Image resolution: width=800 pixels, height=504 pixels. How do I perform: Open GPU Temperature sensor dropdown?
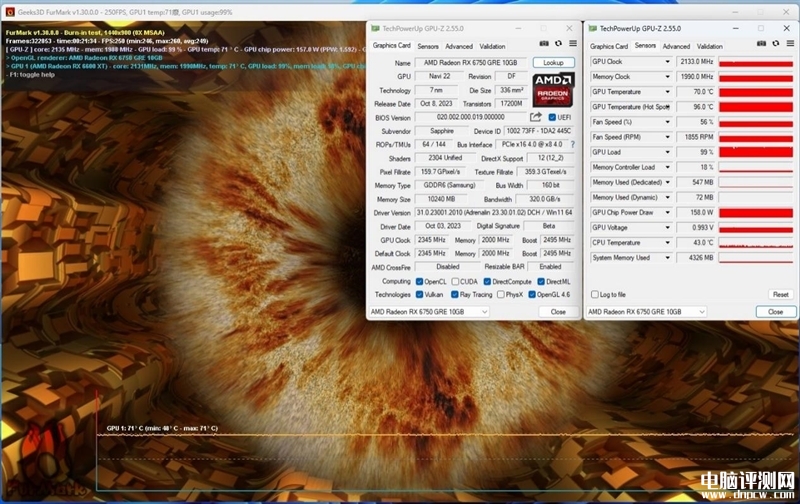click(667, 92)
